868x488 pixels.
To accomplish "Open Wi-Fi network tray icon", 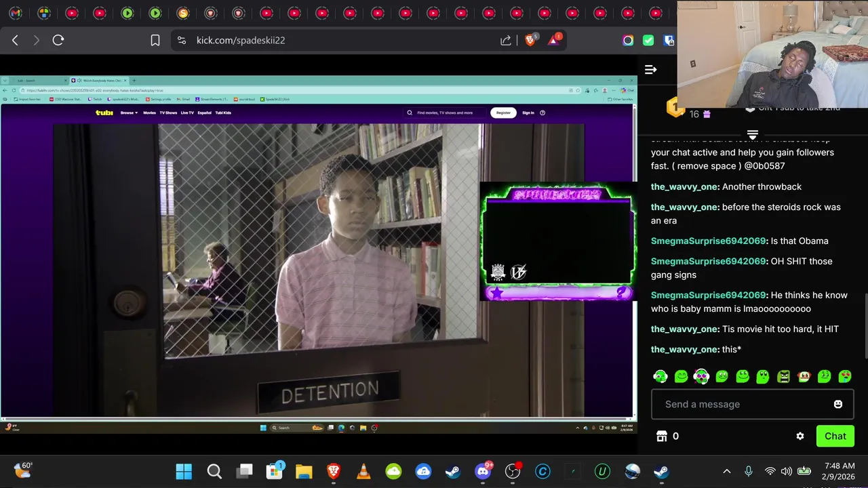I will pyautogui.click(x=770, y=471).
